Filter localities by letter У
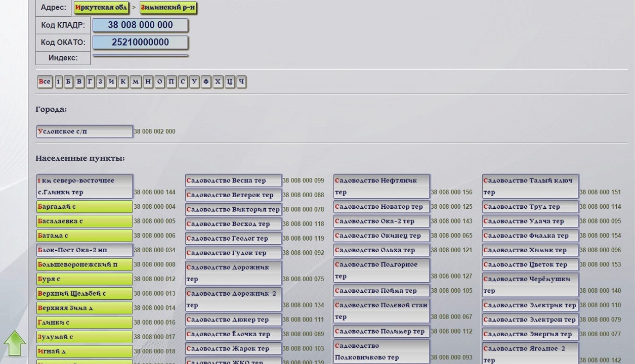Image resolution: width=635 pixels, height=364 pixels. pyautogui.click(x=194, y=82)
